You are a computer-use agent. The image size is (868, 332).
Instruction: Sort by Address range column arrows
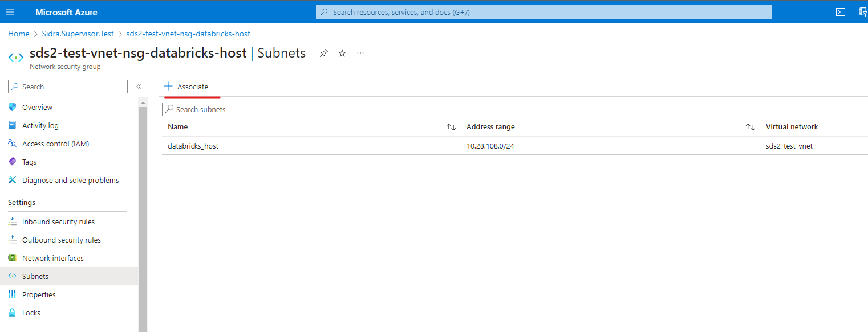click(751, 127)
